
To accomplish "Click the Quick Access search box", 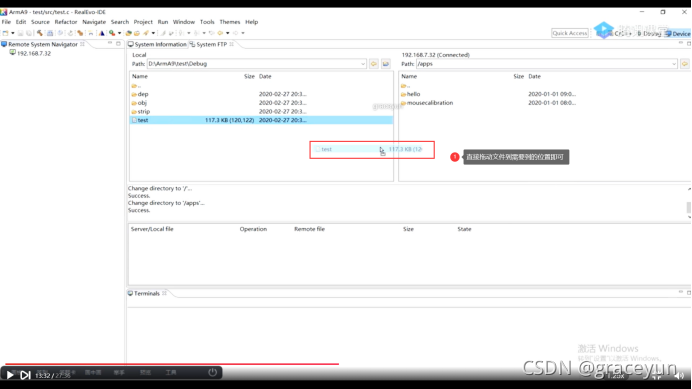I will click(570, 33).
